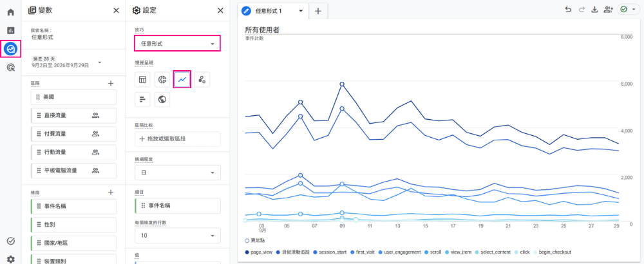
Task: Select the 美國 segment
Action: pos(73,97)
